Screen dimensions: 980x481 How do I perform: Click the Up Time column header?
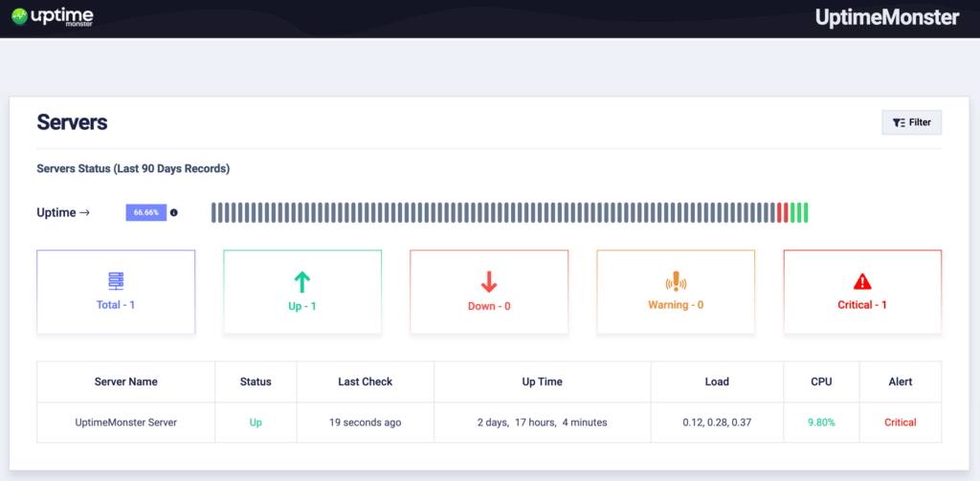[x=542, y=382]
